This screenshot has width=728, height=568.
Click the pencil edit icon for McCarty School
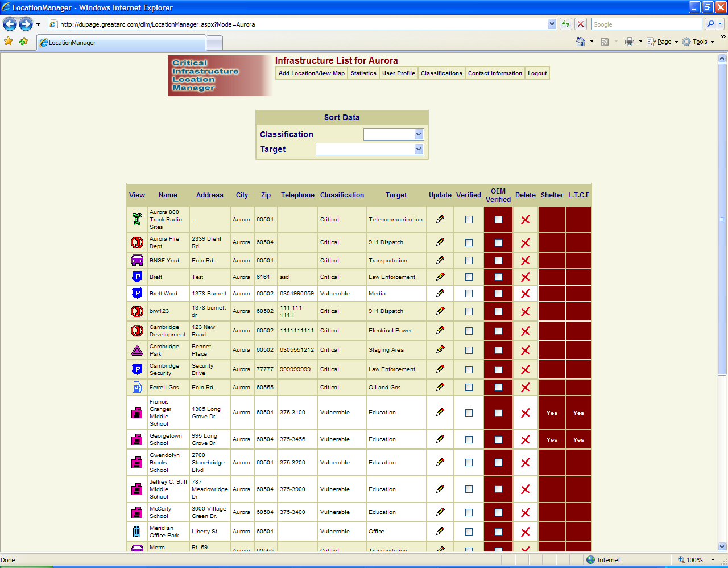click(x=440, y=512)
